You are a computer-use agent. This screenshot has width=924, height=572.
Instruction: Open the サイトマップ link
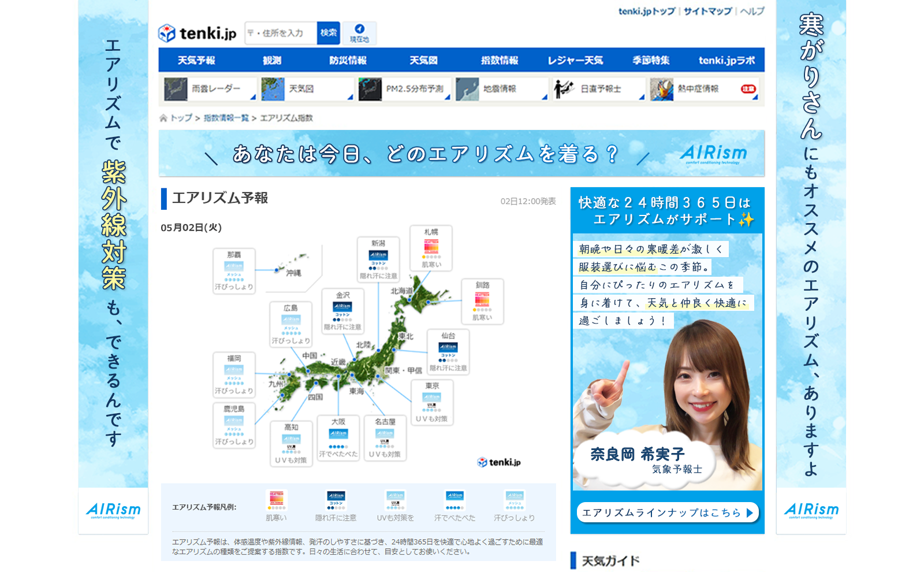707,11
